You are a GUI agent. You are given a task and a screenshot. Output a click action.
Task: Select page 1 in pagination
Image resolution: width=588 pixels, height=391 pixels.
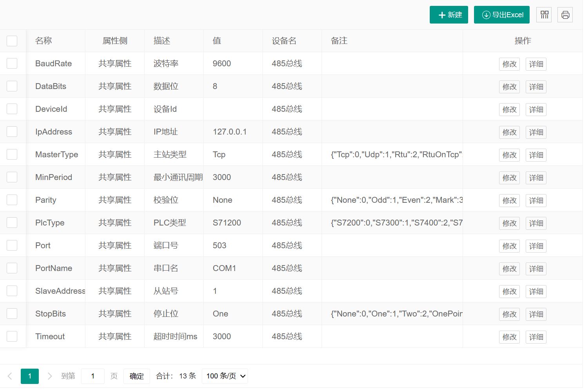30,376
